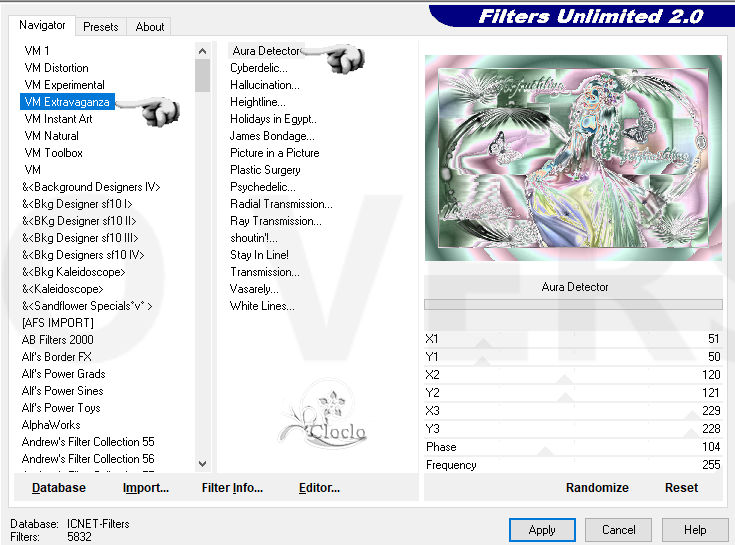Screen dimensions: 735x545
Task: Select AB Filters 2000 category
Action: pos(58,340)
